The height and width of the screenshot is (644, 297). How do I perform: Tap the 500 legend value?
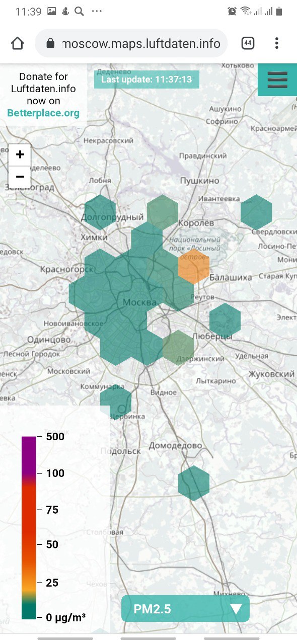tap(55, 437)
